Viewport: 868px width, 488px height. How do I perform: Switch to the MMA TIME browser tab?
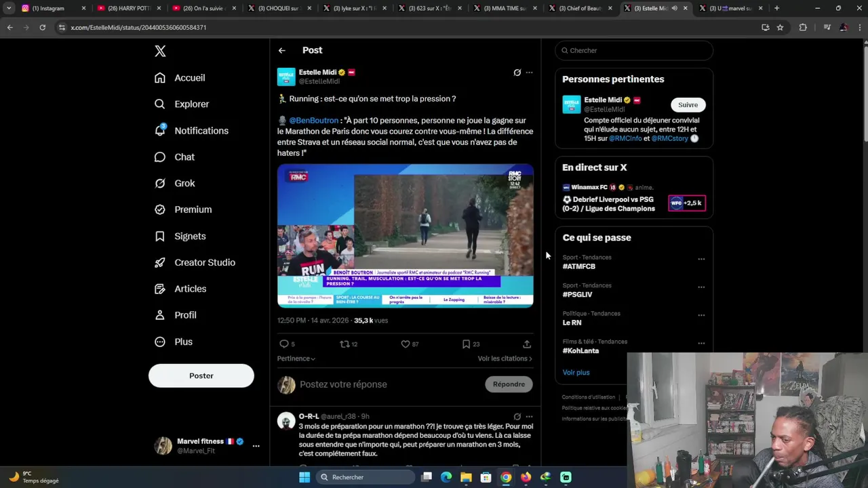point(505,8)
